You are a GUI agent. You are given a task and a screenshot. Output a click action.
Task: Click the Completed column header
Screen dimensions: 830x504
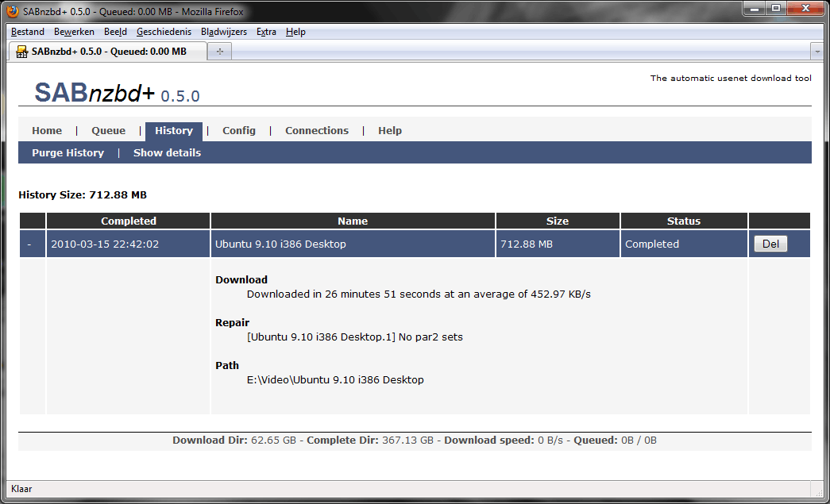click(x=128, y=221)
